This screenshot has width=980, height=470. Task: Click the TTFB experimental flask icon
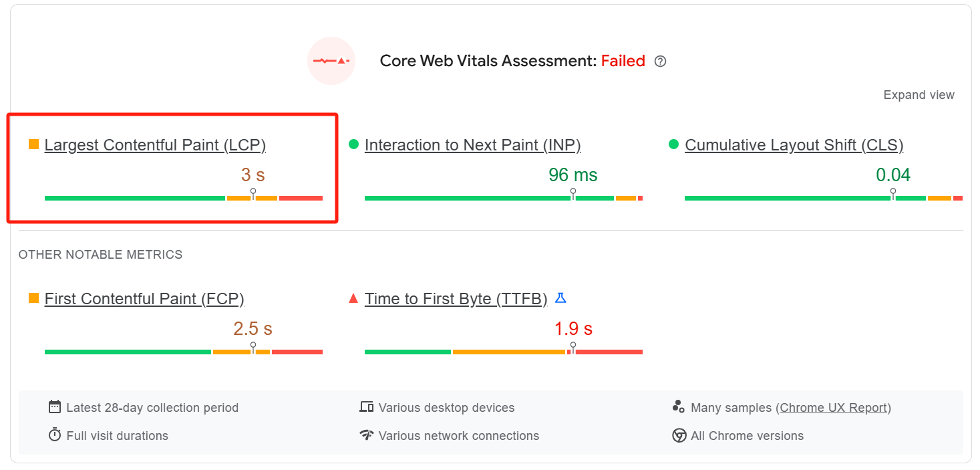pyautogui.click(x=560, y=298)
